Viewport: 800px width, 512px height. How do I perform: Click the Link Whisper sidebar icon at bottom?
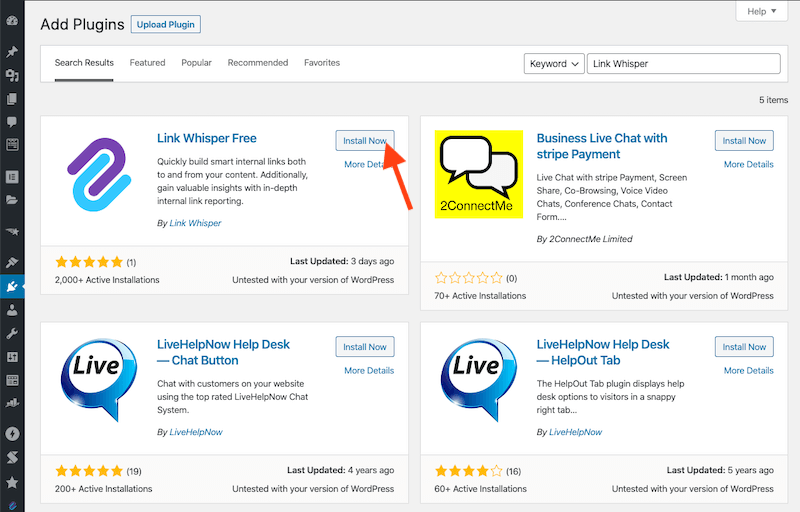[x=12, y=505]
